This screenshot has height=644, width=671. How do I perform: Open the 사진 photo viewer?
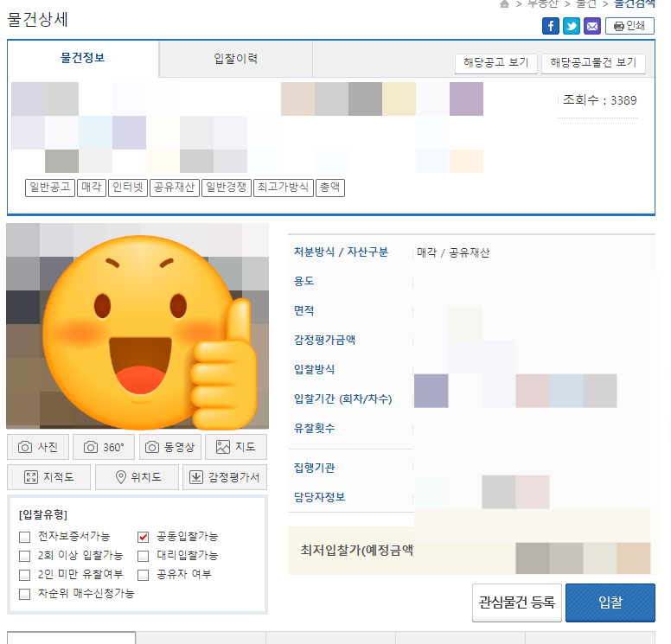pos(38,447)
